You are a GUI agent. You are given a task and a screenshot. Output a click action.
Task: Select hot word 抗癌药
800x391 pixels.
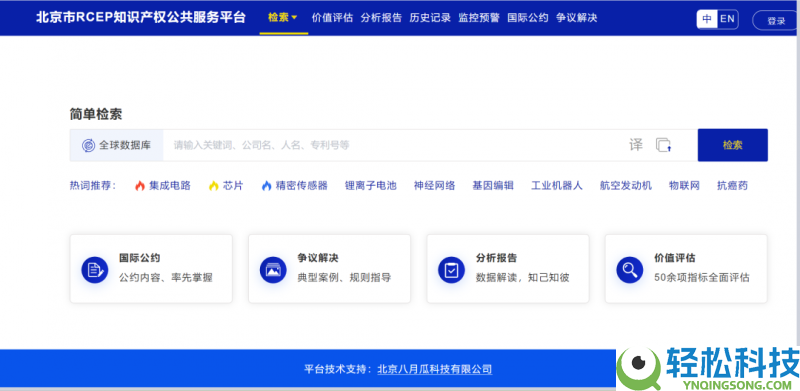pyautogui.click(x=733, y=186)
